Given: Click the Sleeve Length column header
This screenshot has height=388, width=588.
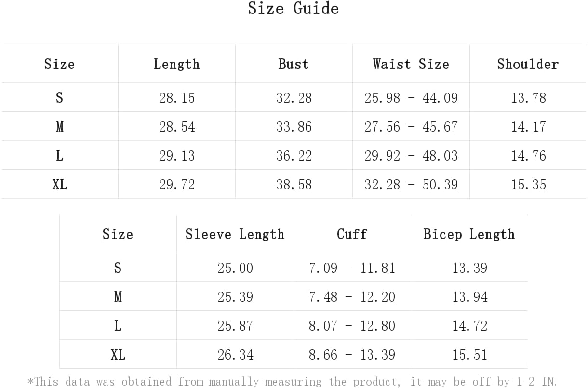Looking at the screenshot, I should (x=235, y=234).
